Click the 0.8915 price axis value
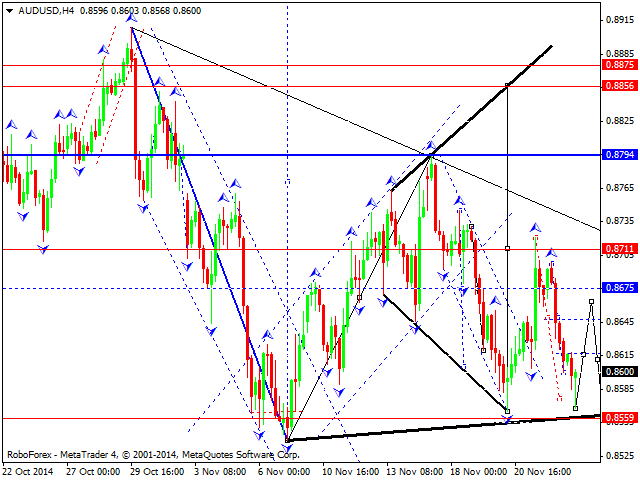 tap(620, 20)
